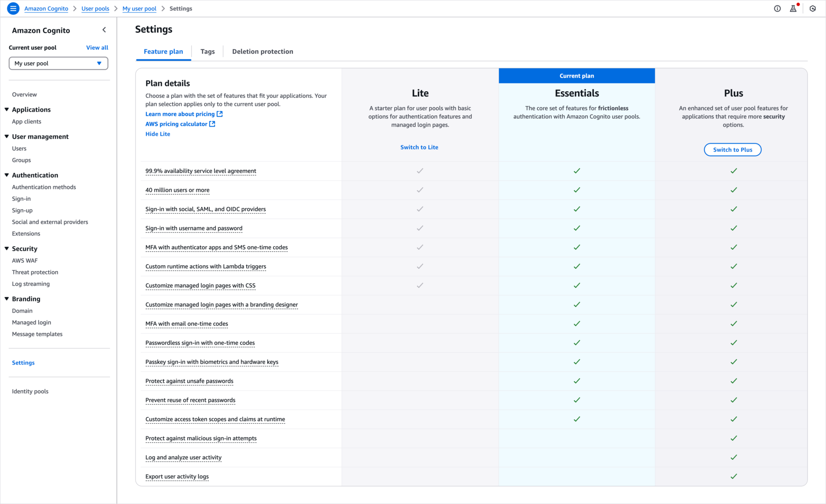Screen dimensions: 826x504
Task: Collapse the Applications section
Action: point(7,109)
